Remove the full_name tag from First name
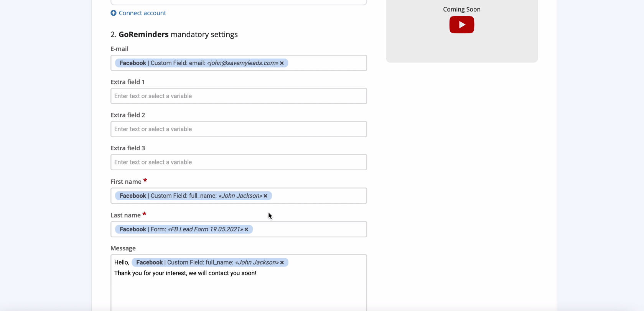The image size is (644, 311). [x=265, y=196]
